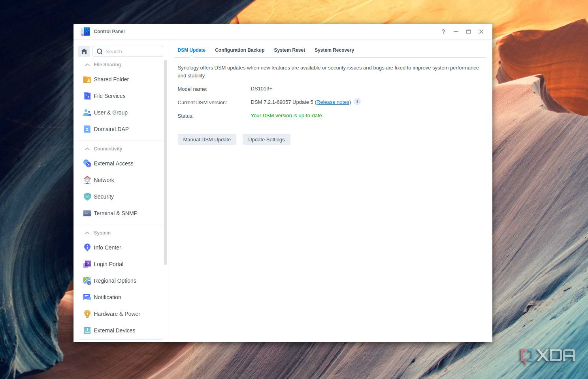Click the Domain/LDAP icon
Image resolution: width=588 pixels, height=379 pixels.
click(87, 129)
